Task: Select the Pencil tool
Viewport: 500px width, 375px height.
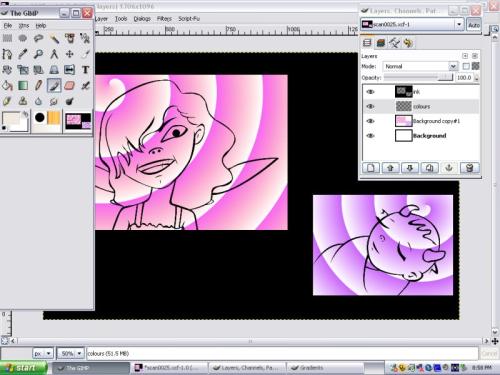Action: coord(38,85)
